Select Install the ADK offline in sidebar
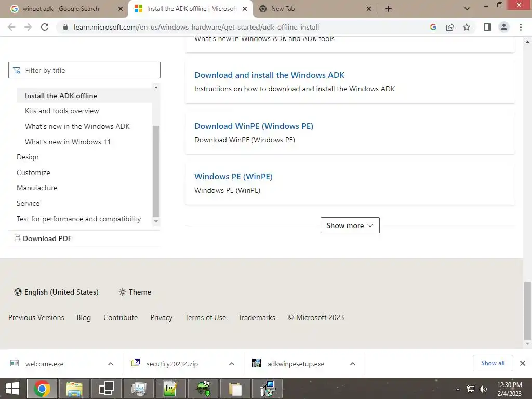Screen dimensions: 532x399 pos(84,96)
